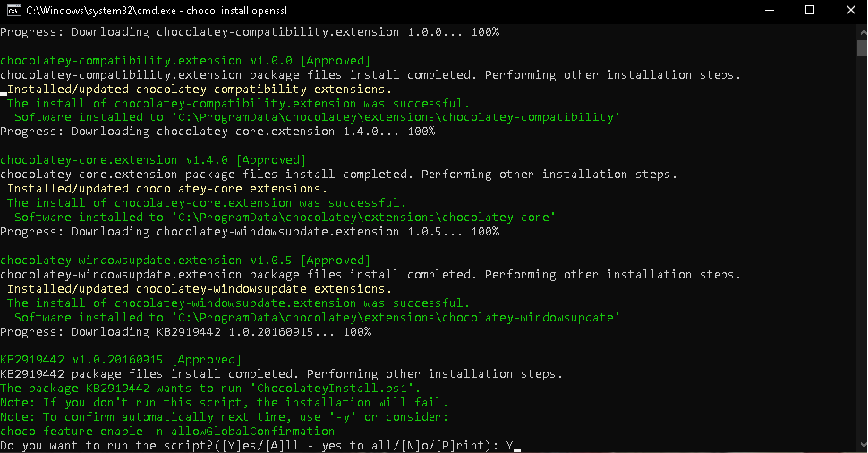Click the scrollbar up arrow
Image resolution: width=868 pixels, height=453 pixels.
[x=863, y=31]
